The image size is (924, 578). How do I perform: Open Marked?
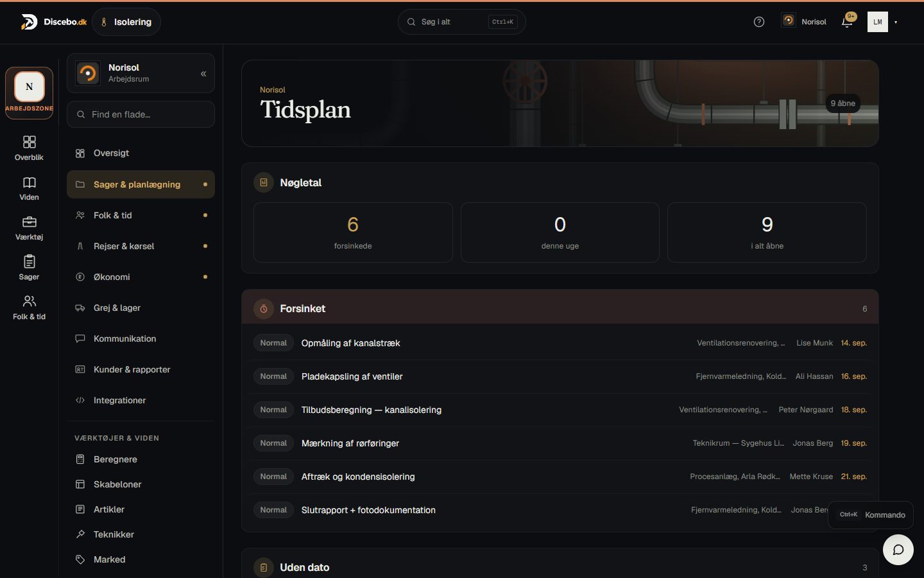(x=141, y=559)
